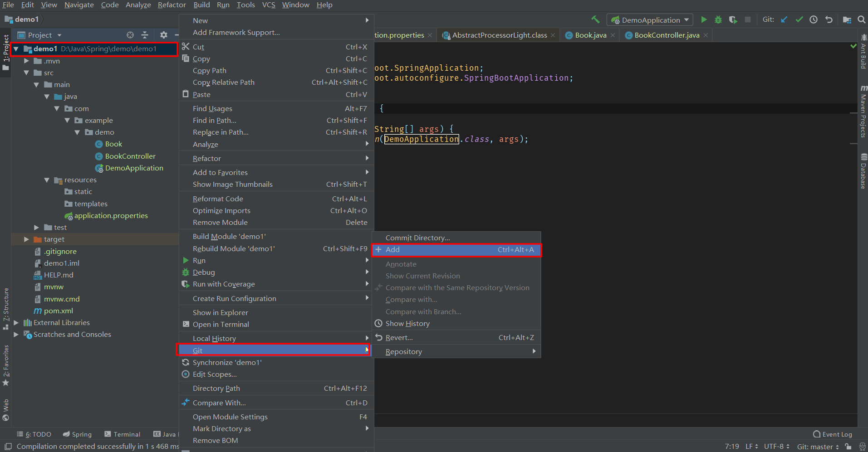Click the UTF-8 encoding selector

(776, 447)
